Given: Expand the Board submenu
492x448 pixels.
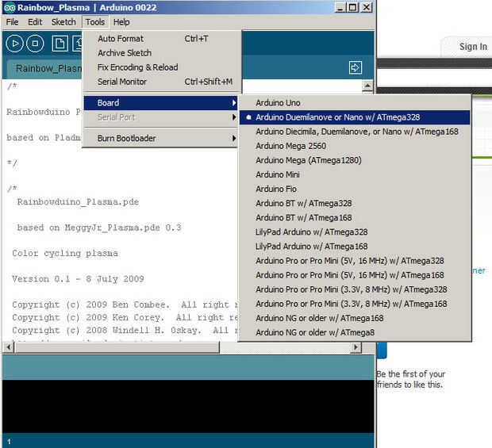Looking at the screenshot, I should (x=160, y=103).
